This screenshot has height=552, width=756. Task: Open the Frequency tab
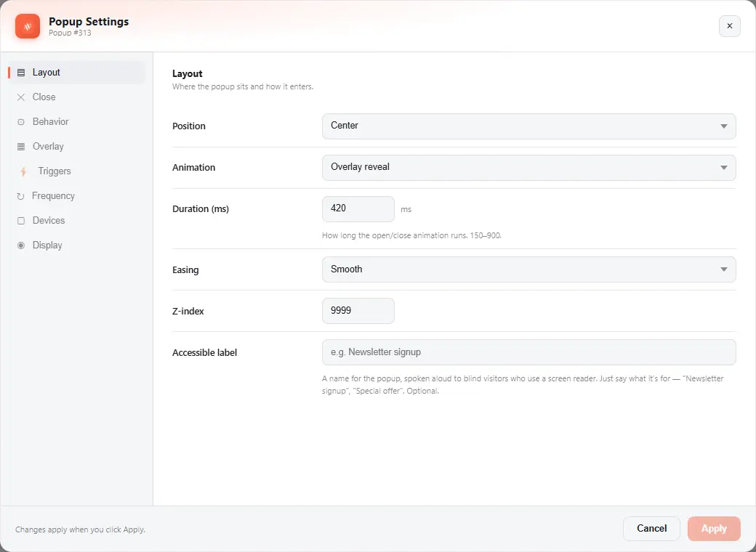pos(76,196)
